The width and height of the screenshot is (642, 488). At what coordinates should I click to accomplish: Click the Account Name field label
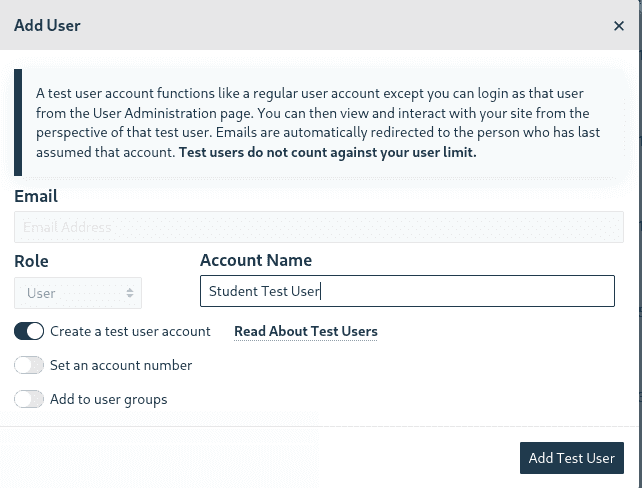256,260
